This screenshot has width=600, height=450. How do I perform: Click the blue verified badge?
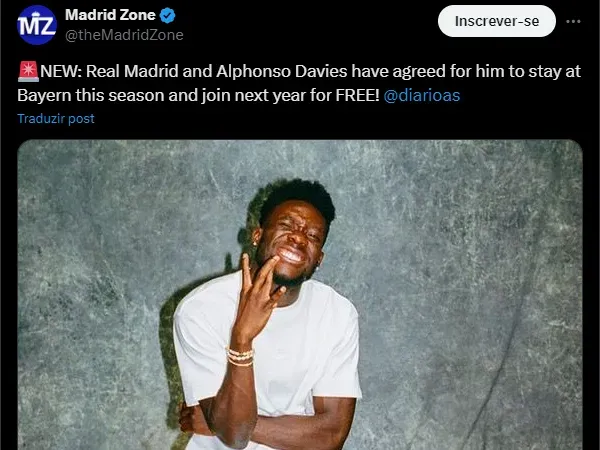pos(167,15)
